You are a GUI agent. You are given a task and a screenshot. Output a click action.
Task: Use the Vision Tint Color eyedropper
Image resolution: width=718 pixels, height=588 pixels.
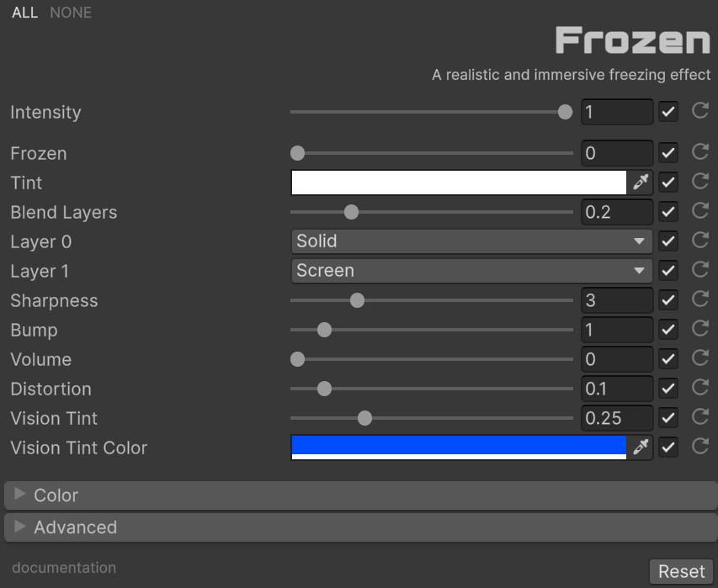tap(641, 447)
